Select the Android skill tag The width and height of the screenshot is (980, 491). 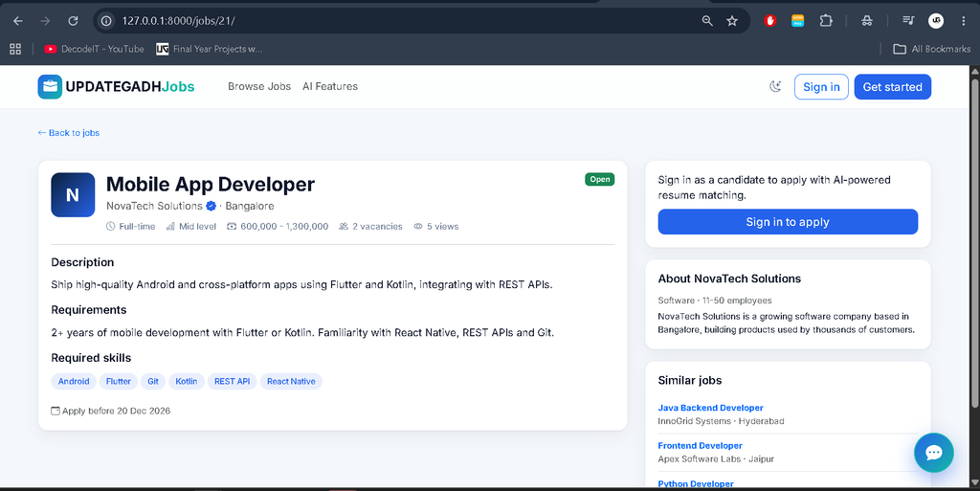tap(74, 381)
